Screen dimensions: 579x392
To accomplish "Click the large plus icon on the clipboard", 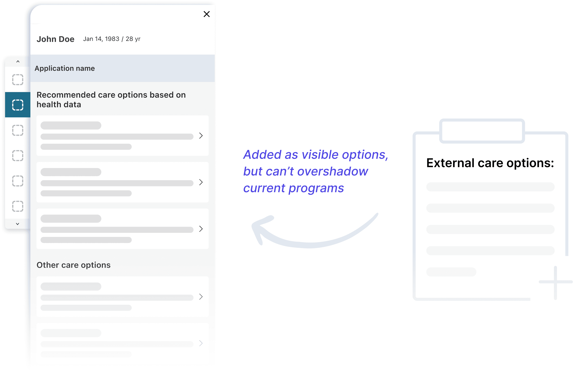I will point(555,282).
